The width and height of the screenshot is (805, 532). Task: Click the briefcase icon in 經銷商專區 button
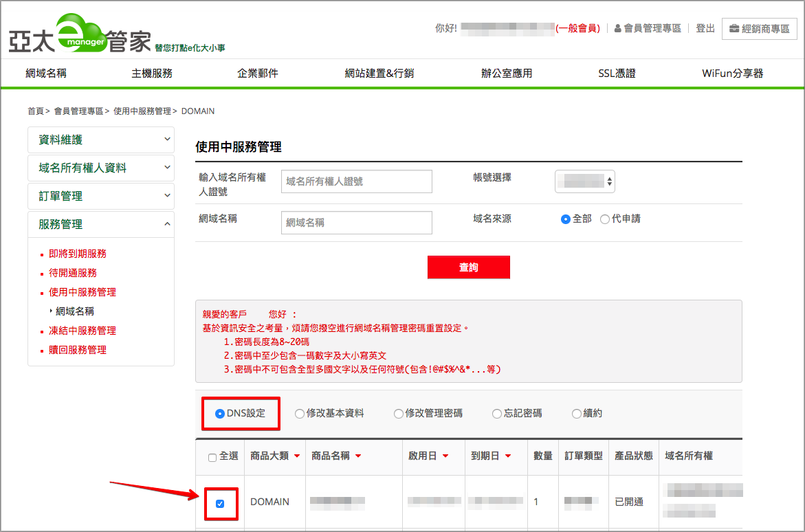click(x=734, y=29)
